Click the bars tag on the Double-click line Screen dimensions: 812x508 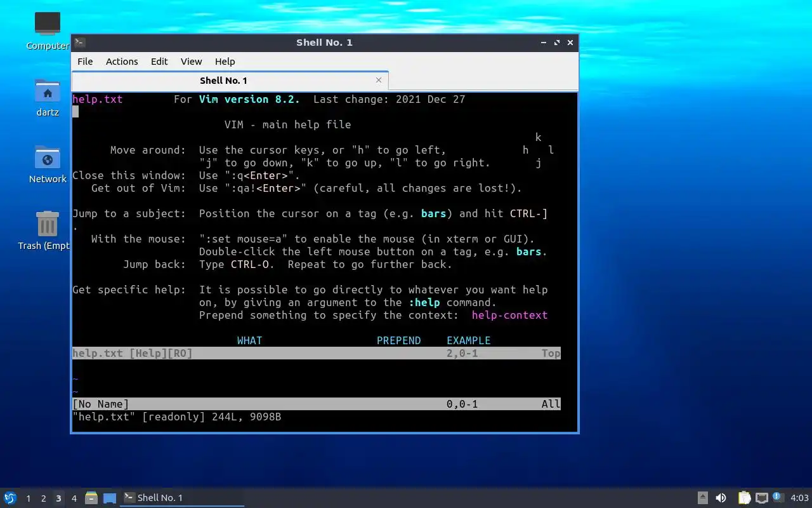tap(528, 251)
